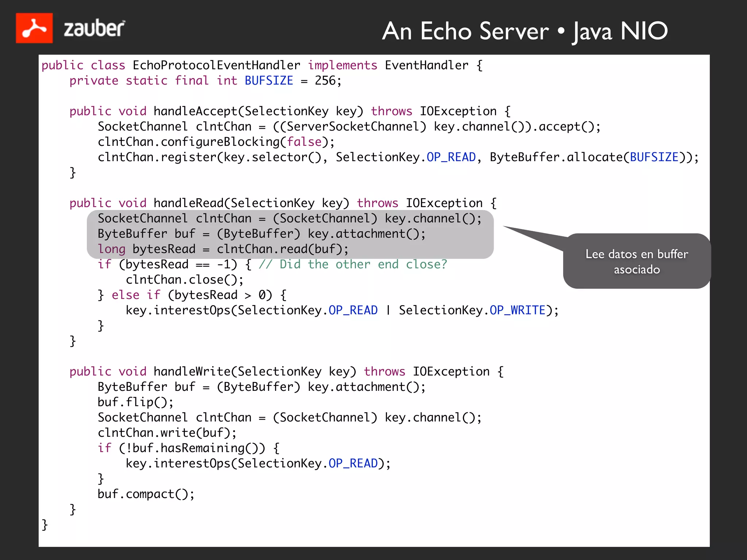
Task: Click the red zauber logo icon
Action: point(34,28)
